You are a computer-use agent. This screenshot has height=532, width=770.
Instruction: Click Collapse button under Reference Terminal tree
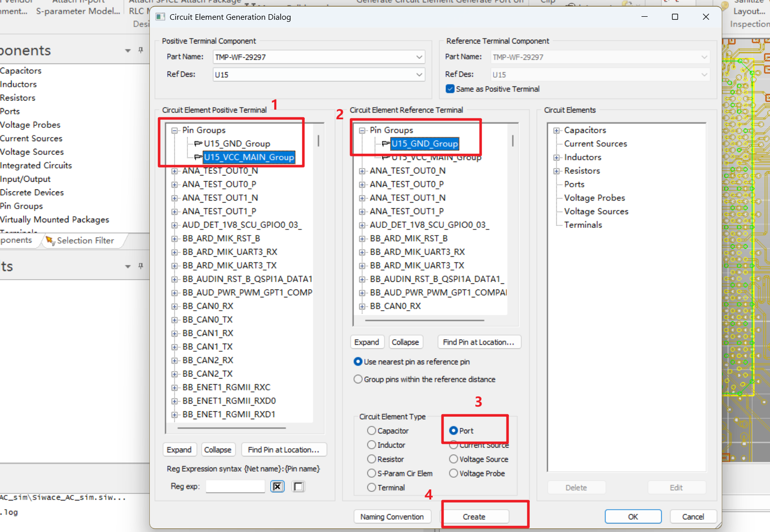click(x=405, y=342)
